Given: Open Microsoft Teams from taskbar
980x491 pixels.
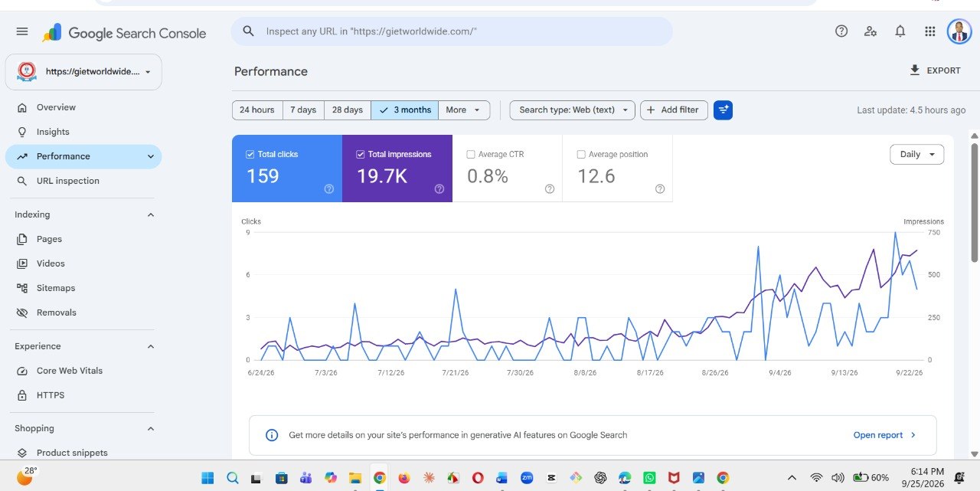Looking at the screenshot, I should 305,478.
